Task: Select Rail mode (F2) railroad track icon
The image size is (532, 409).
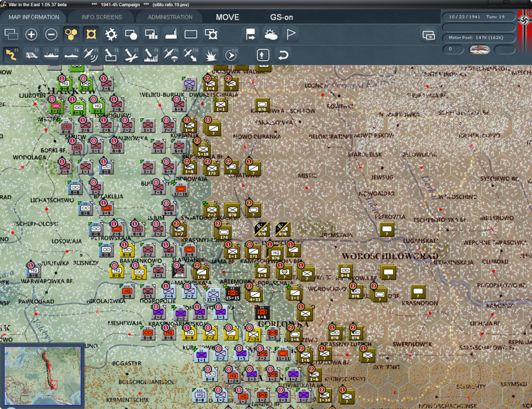Action: click(31, 54)
